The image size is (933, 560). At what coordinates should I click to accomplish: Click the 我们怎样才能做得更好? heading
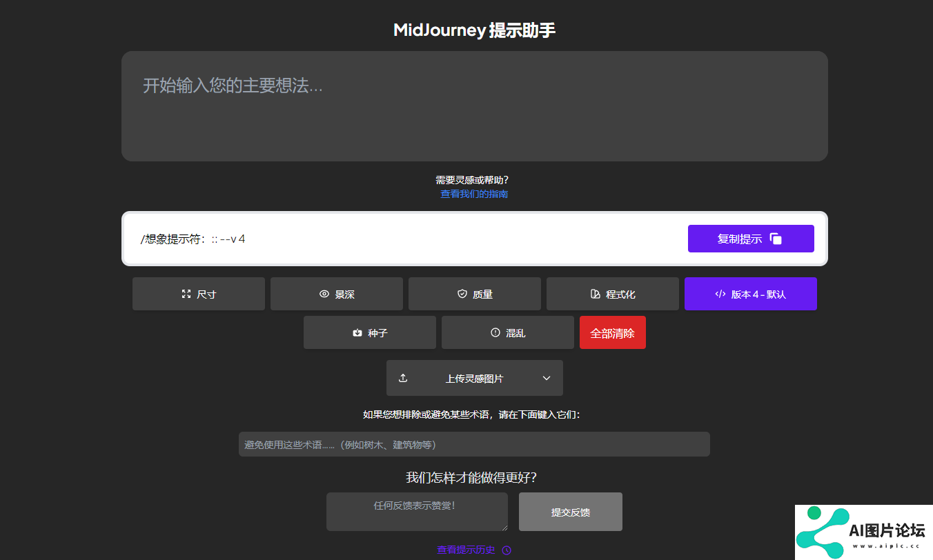(471, 478)
